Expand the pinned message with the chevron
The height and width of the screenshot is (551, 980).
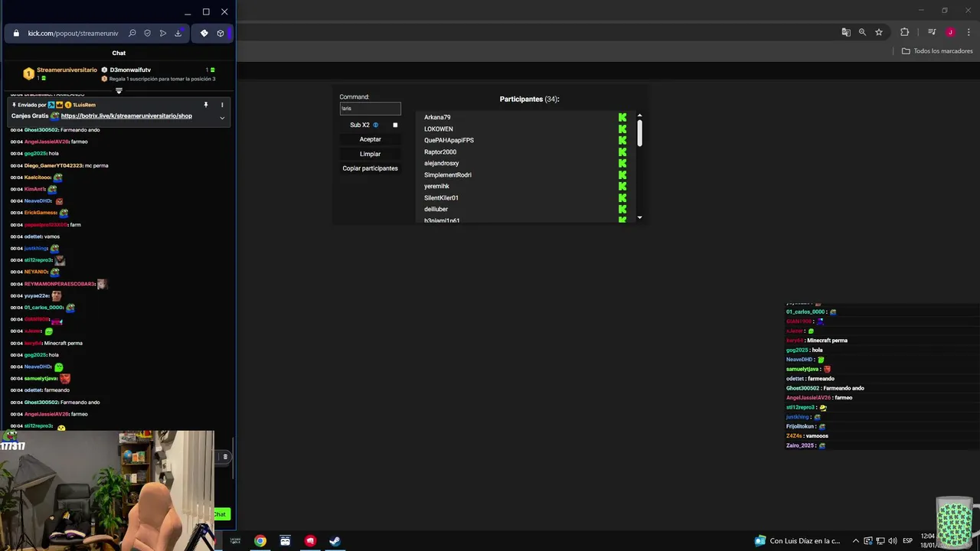pyautogui.click(x=222, y=118)
